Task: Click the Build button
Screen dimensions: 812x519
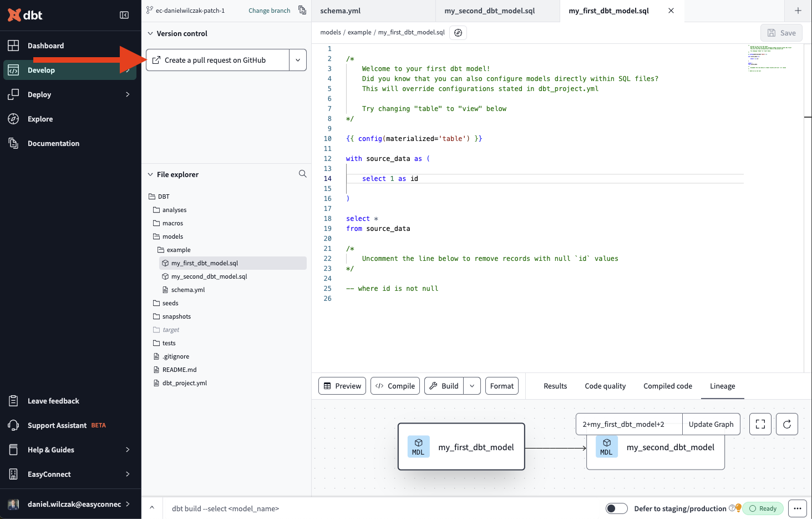Action: [444, 386]
